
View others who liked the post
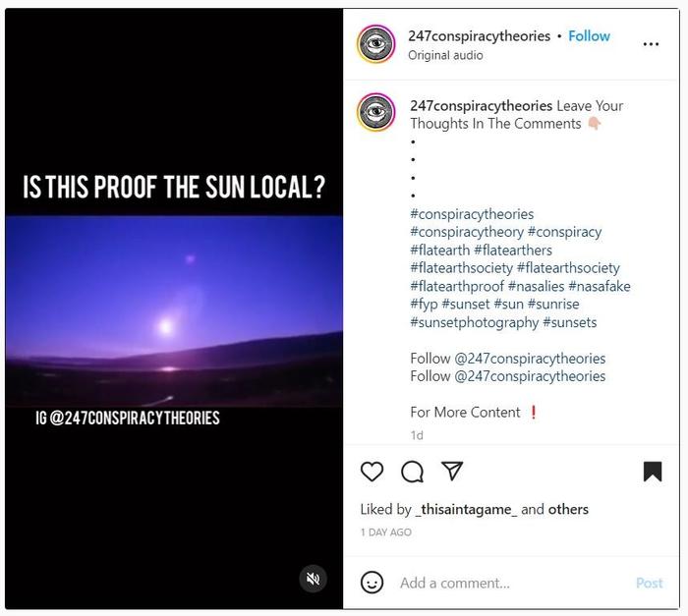[568, 509]
